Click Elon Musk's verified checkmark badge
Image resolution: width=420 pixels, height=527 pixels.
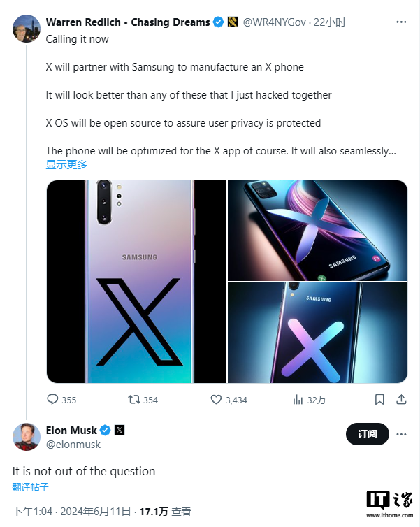[105, 430]
